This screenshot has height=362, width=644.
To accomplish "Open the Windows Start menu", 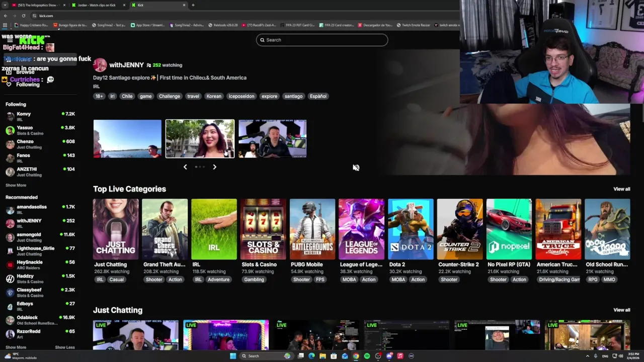I will 233,356.
